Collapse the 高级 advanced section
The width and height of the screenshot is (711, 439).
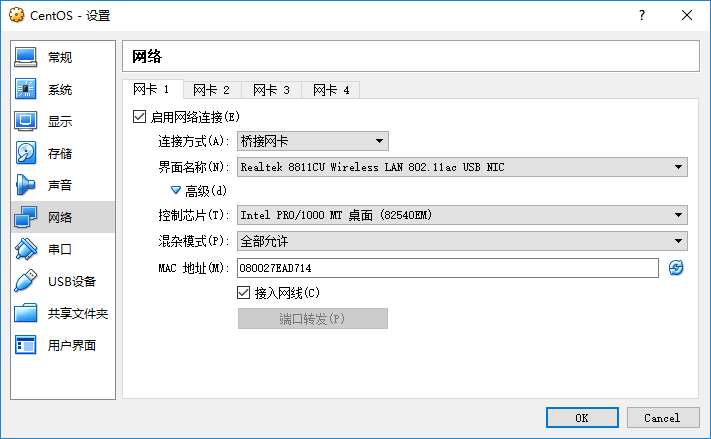(x=176, y=190)
